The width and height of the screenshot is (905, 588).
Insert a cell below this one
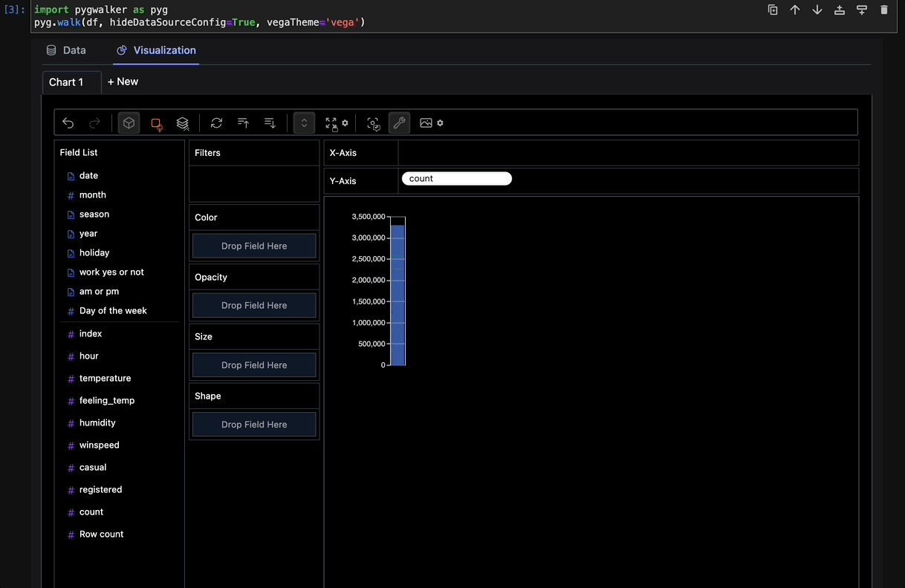(x=862, y=10)
